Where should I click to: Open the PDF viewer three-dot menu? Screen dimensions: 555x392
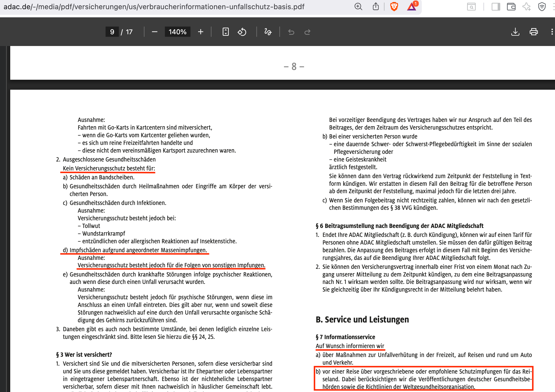pyautogui.click(x=552, y=32)
